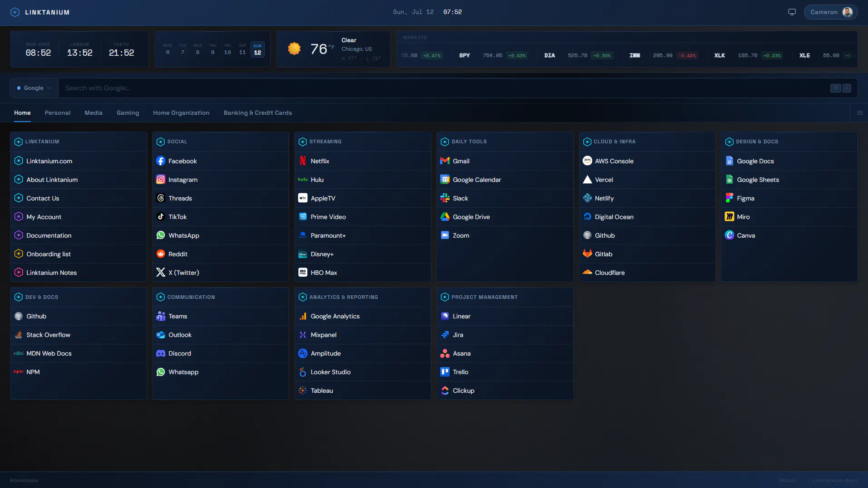Click the Google Drive icon

(445, 217)
